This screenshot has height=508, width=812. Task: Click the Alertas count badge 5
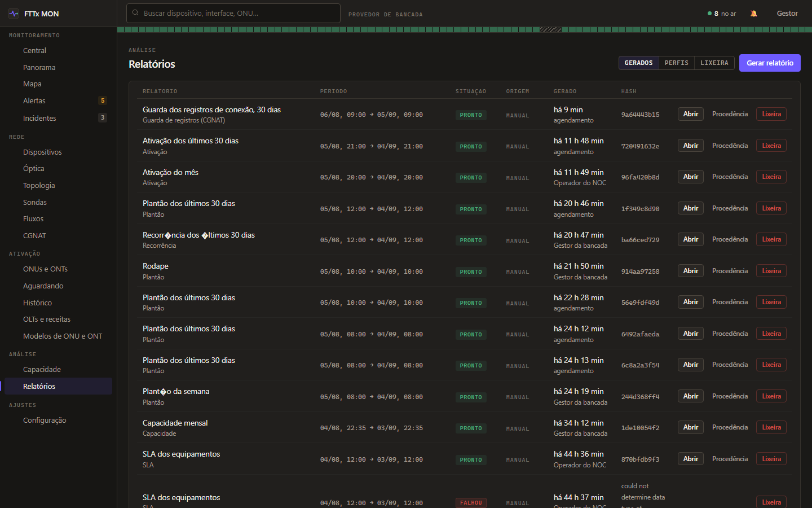click(x=103, y=101)
